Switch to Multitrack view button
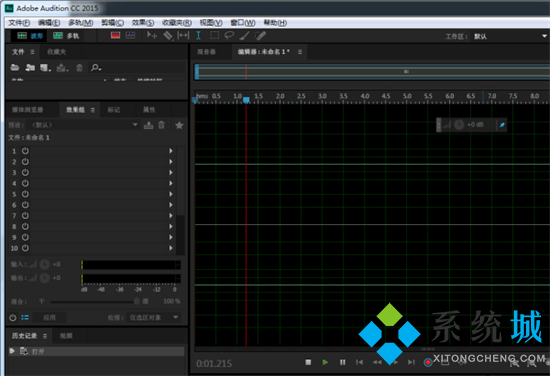This screenshot has width=550, height=376. (x=66, y=36)
